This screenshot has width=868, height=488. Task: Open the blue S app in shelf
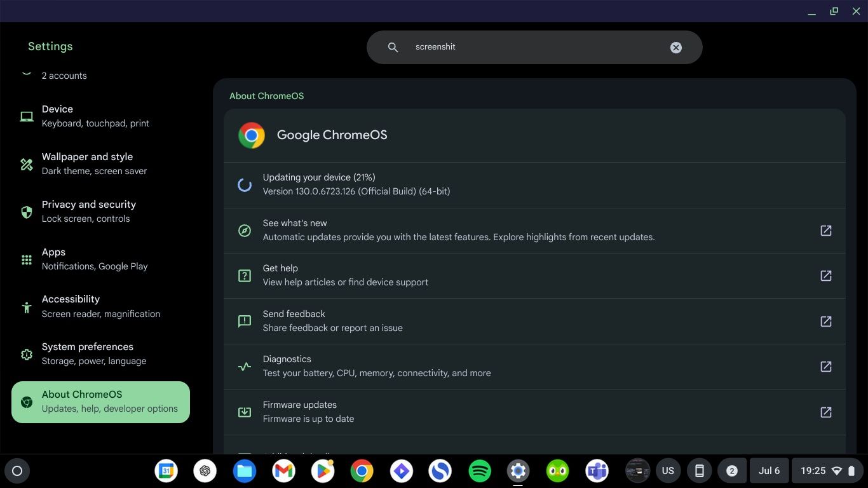[x=440, y=471]
